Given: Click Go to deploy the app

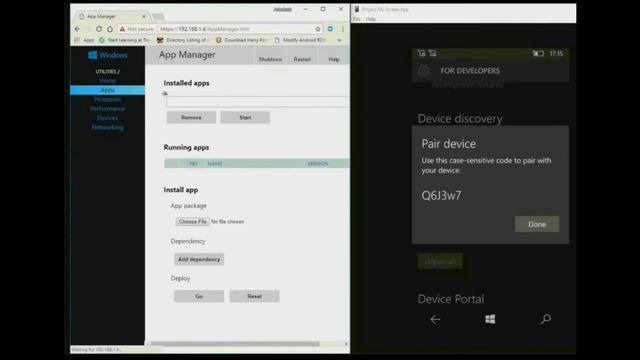Looking at the screenshot, I should (199, 296).
